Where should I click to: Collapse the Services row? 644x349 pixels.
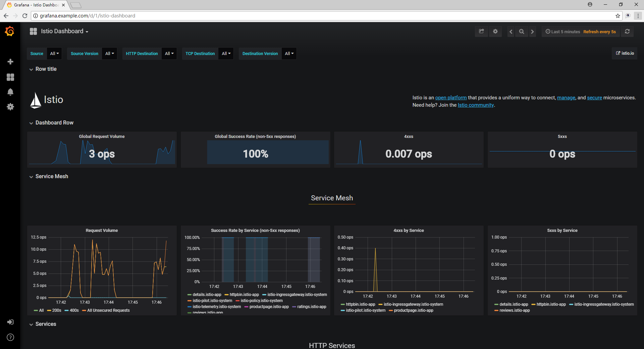43,324
